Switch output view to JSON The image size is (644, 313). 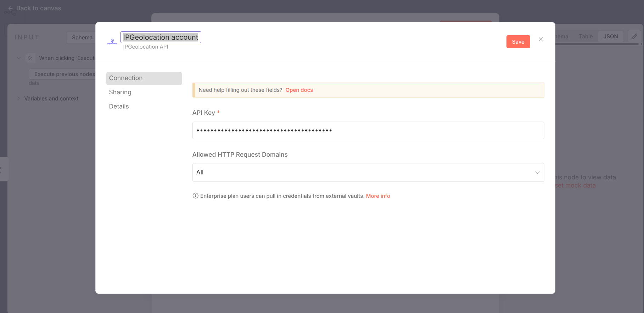(610, 37)
